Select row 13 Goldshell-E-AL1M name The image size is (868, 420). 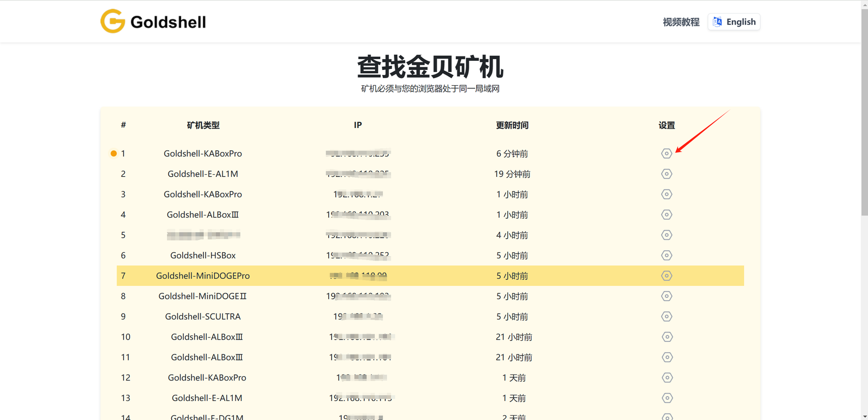click(x=207, y=398)
